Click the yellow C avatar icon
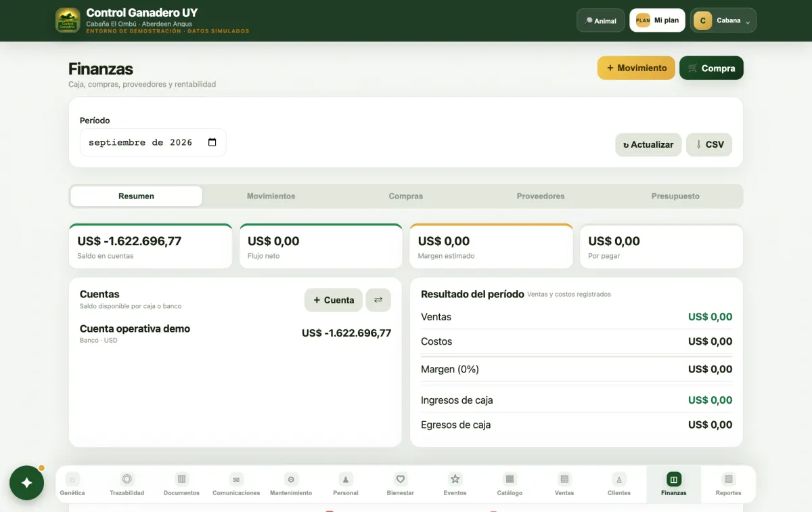 [x=702, y=21]
